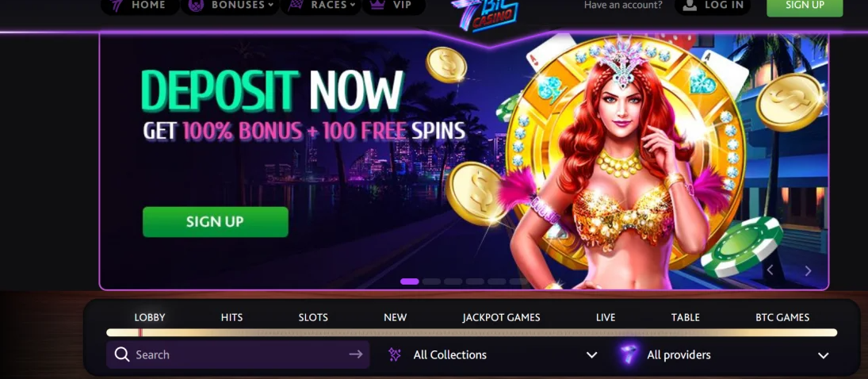Click the 7Bit Casino logo
Screen dimensions: 868x379
485,13
